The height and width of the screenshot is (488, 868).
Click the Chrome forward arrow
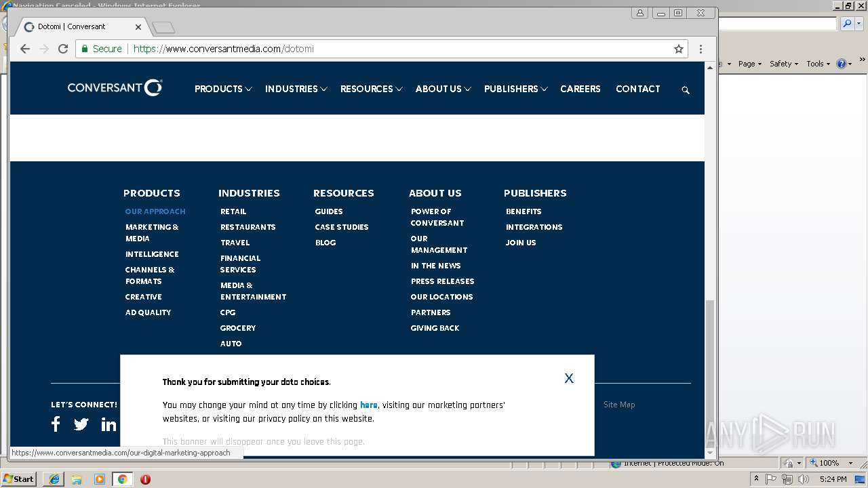[44, 49]
